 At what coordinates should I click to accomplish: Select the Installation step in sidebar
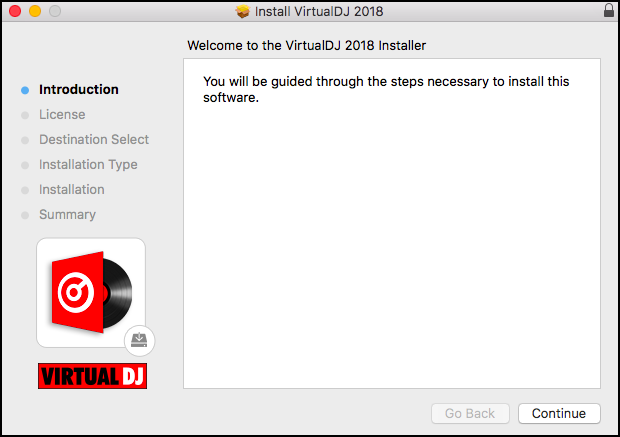(x=72, y=189)
